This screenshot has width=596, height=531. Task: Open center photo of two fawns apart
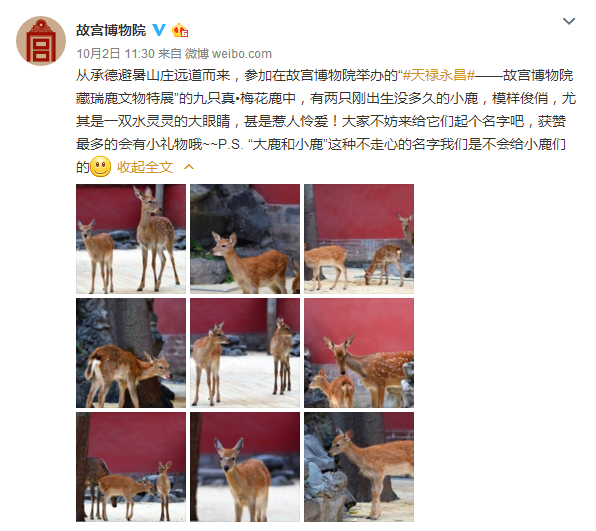[x=245, y=353]
